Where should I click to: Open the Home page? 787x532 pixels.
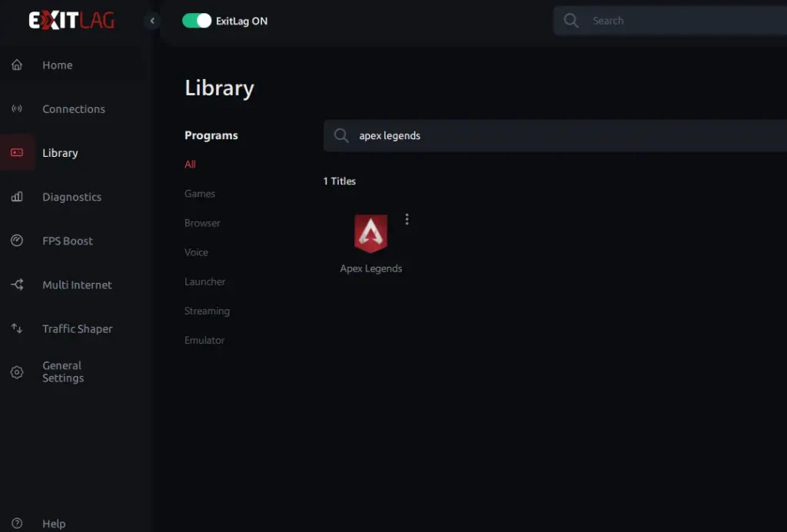57,65
